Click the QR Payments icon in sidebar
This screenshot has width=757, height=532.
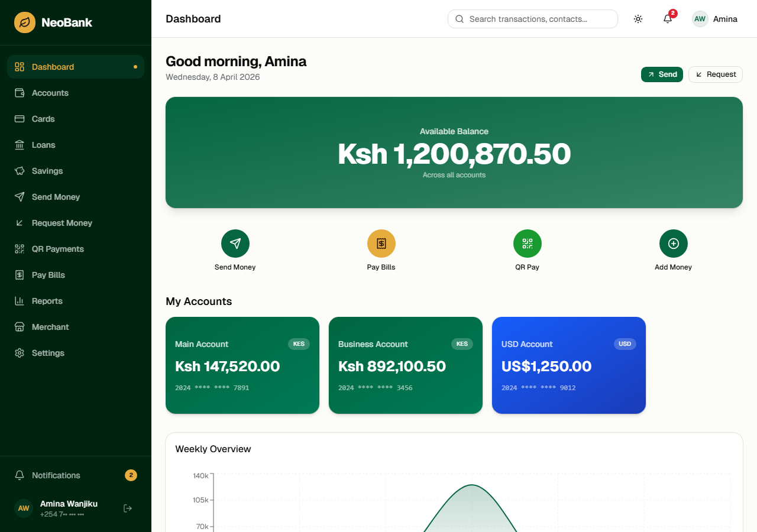pos(20,249)
